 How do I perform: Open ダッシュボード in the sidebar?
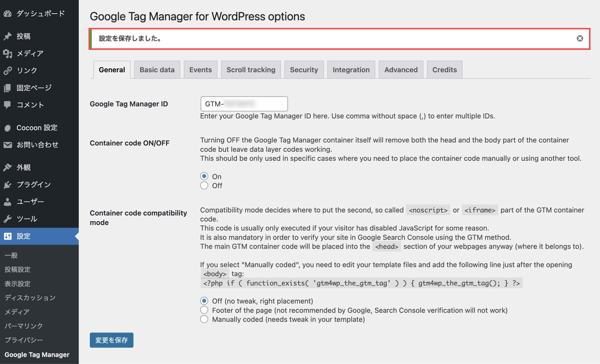[39, 13]
